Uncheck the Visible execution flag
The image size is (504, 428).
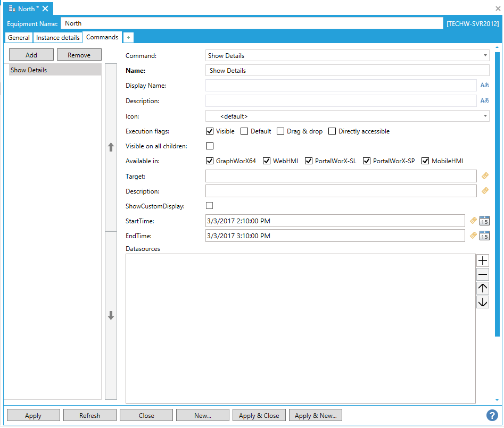[x=210, y=131]
